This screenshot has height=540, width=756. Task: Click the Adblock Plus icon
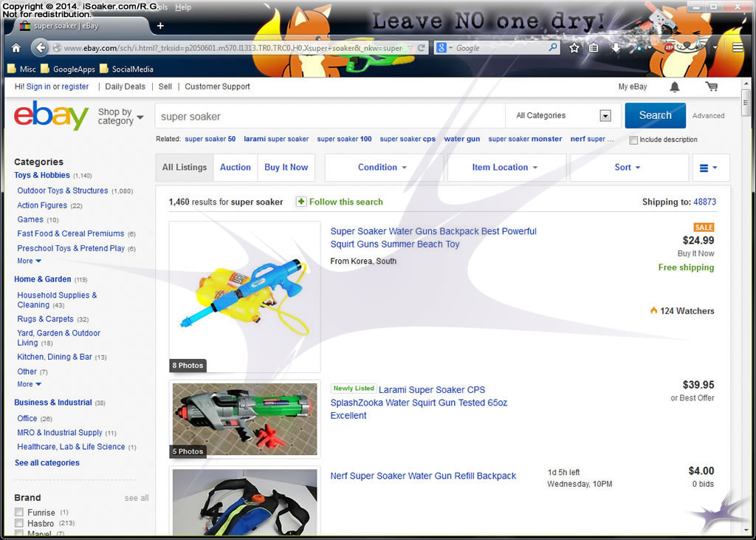(669, 47)
